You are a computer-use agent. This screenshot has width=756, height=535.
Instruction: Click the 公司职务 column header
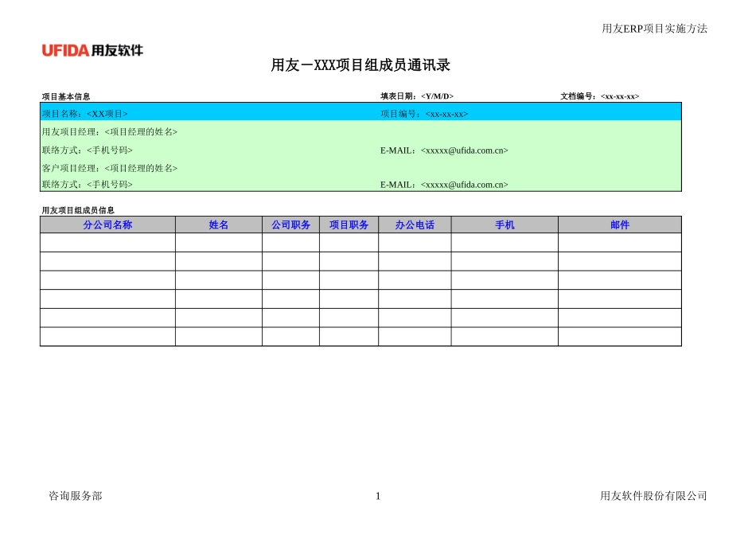[290, 225]
